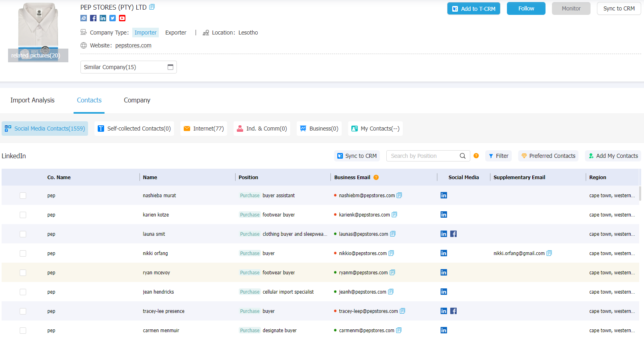
Task: Click the search magnifier icon in Position search
Action: click(463, 156)
